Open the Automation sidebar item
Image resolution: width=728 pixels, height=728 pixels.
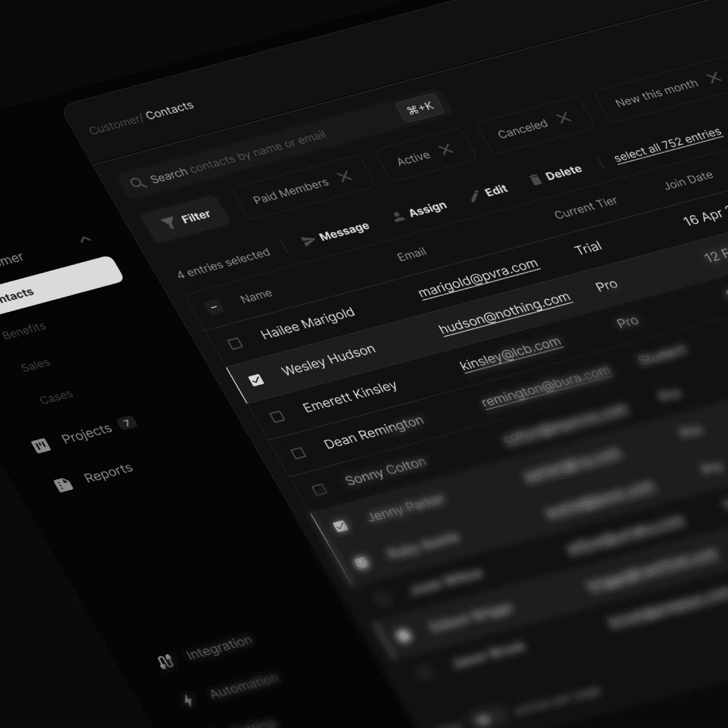point(245,686)
